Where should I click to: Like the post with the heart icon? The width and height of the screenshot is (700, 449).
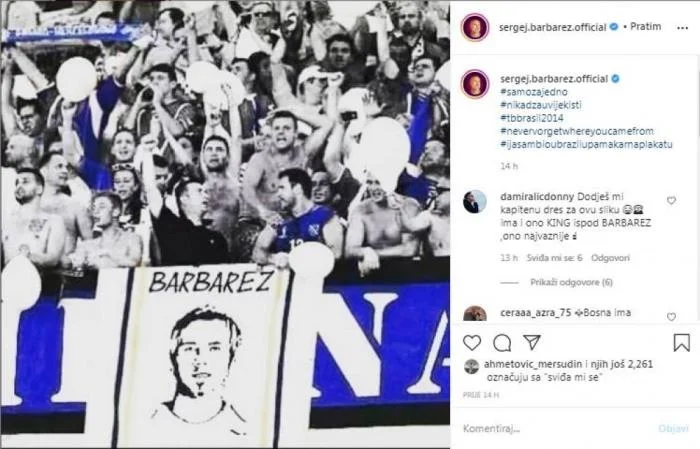point(473,343)
